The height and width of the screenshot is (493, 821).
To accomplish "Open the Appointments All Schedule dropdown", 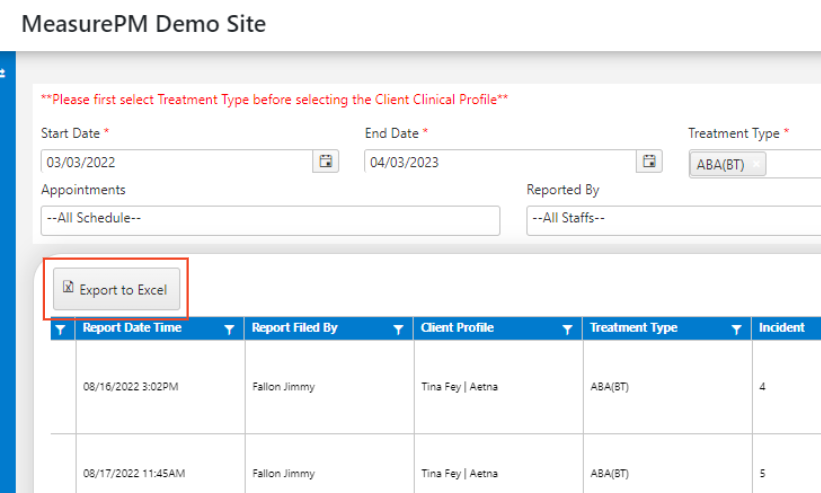I will click(x=270, y=220).
